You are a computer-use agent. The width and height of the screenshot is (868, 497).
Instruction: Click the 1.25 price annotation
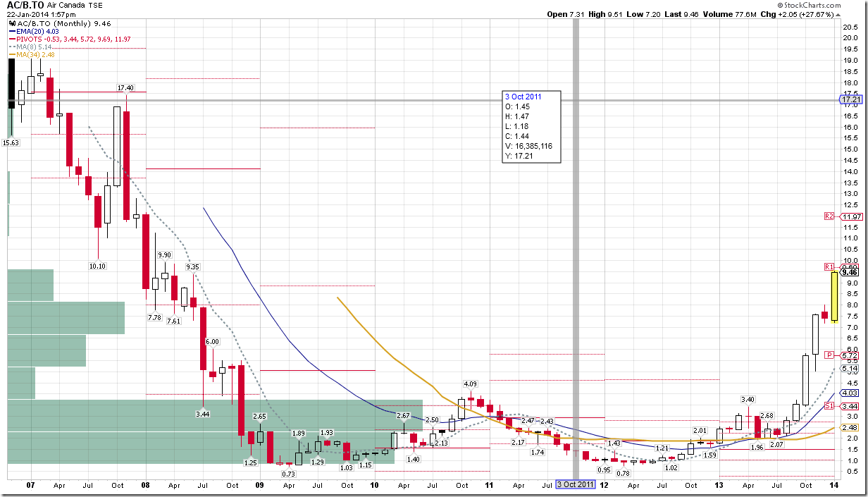[x=250, y=462]
